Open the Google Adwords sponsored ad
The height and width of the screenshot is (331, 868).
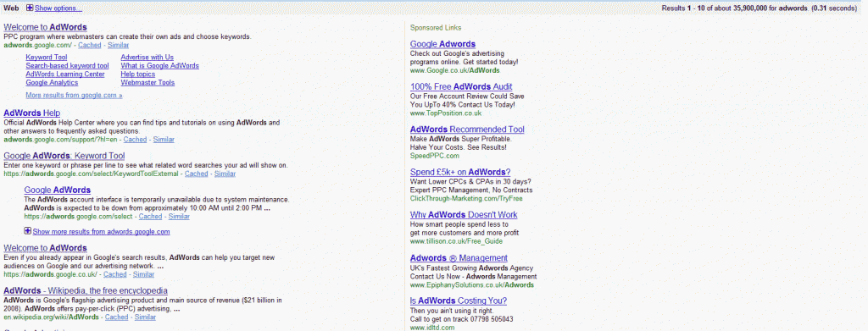pyautogui.click(x=442, y=44)
